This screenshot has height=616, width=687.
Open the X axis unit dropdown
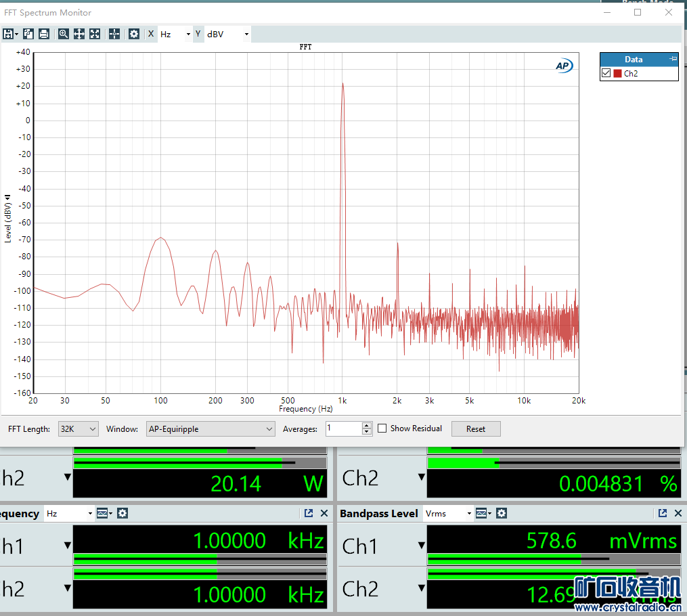175,34
